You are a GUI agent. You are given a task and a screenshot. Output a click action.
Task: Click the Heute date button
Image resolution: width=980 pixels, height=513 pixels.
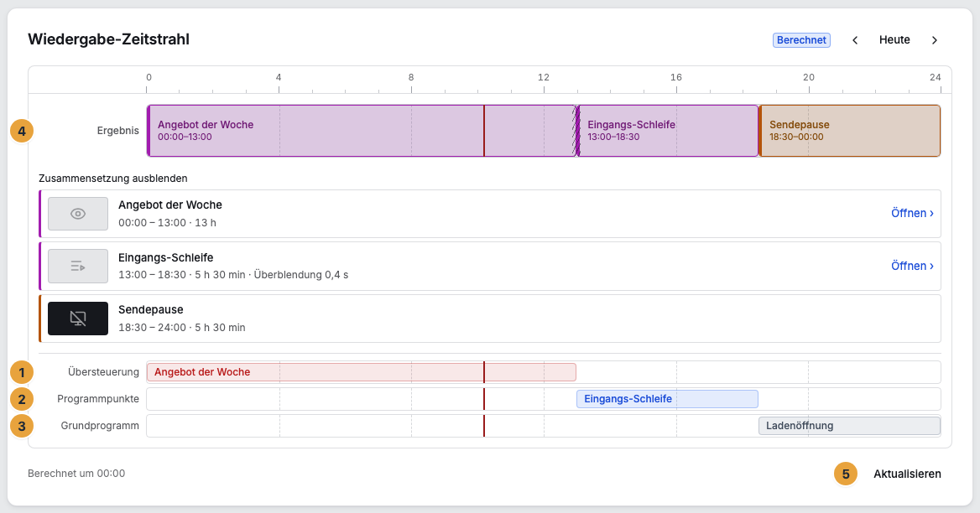(894, 40)
